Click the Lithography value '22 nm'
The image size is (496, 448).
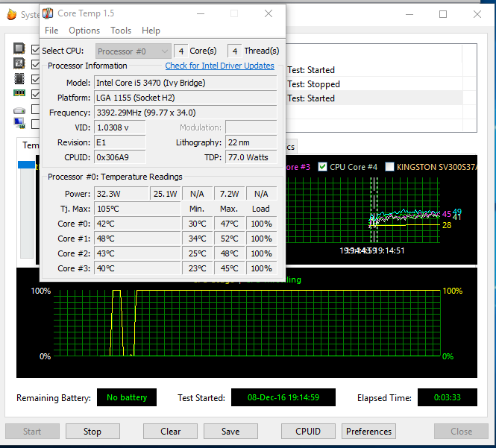tap(251, 142)
